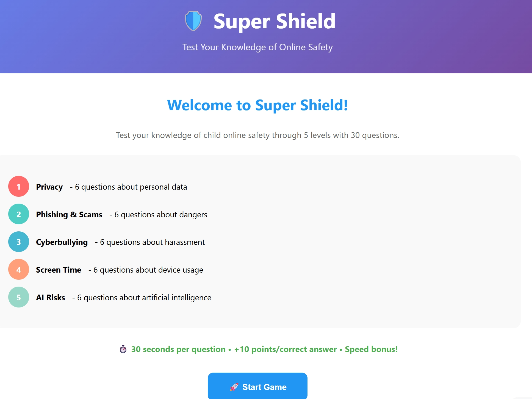The height and width of the screenshot is (399, 532).
Task: Select the red Privacy level badge
Action: pos(18,187)
